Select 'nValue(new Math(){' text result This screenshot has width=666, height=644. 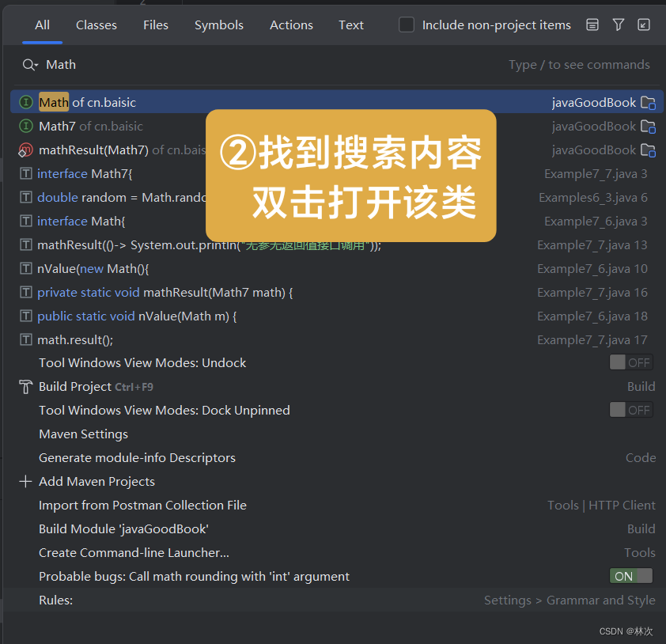pos(337,269)
